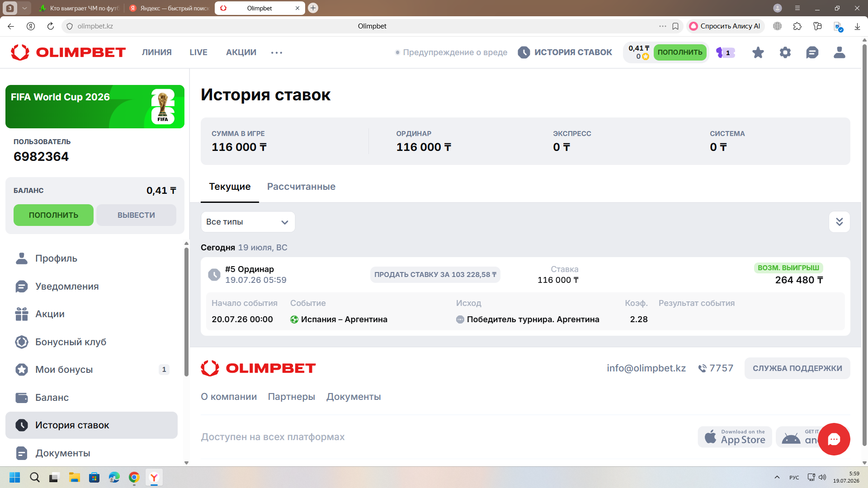Screen dimensions: 868x488
Task: Open the address bar three-dots menu
Action: point(663,26)
